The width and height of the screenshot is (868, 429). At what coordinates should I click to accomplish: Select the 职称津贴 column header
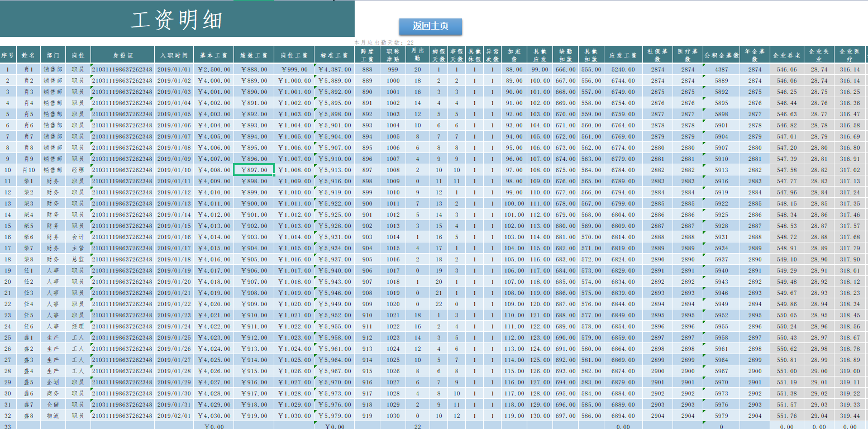point(393,55)
